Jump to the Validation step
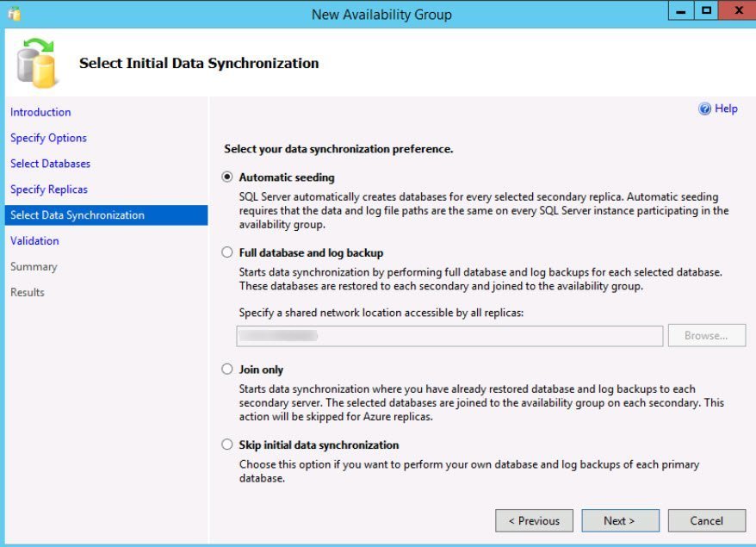The width and height of the screenshot is (756, 547). point(34,240)
